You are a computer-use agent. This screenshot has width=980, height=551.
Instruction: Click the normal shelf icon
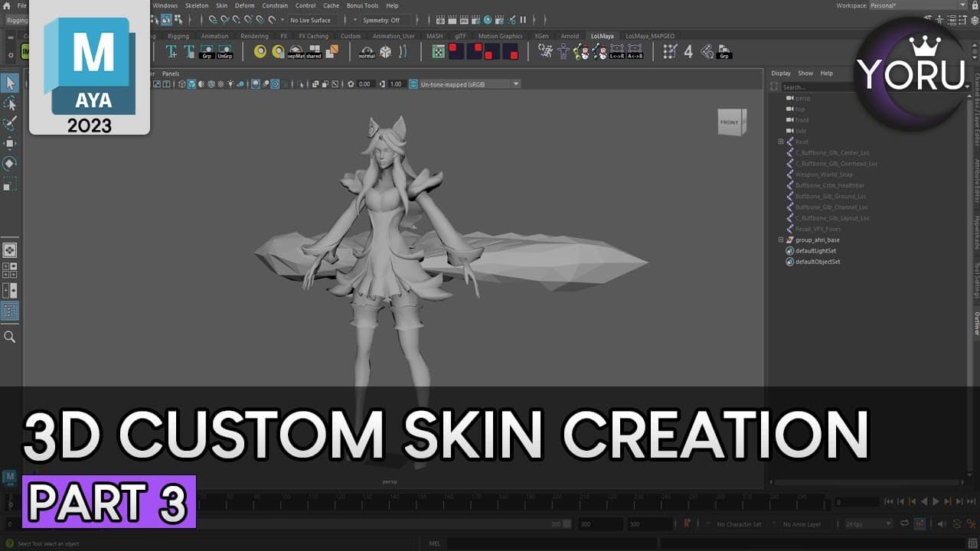point(367,51)
